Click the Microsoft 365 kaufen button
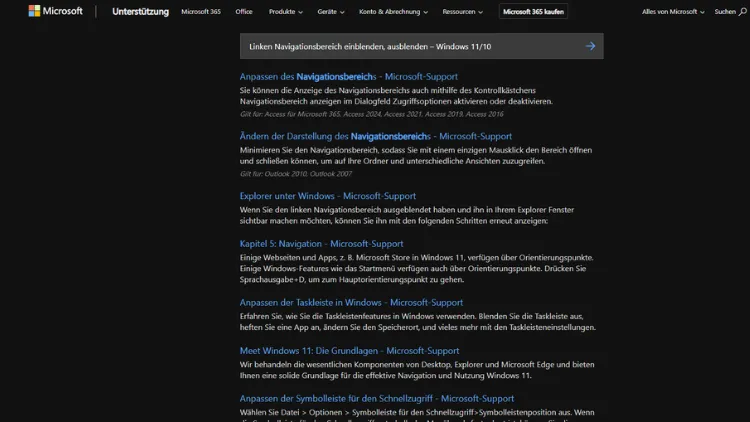The width and height of the screenshot is (750, 422). pyautogui.click(x=533, y=11)
